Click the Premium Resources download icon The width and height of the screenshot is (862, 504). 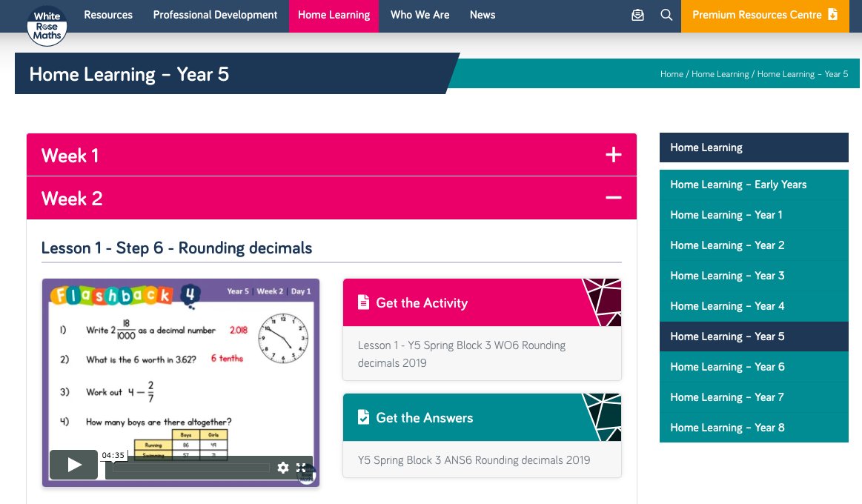coord(833,14)
